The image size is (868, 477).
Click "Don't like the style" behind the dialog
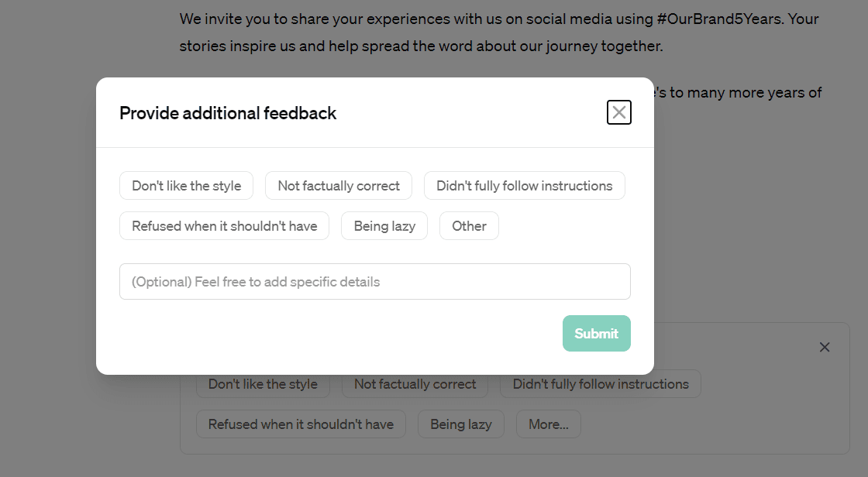point(263,383)
